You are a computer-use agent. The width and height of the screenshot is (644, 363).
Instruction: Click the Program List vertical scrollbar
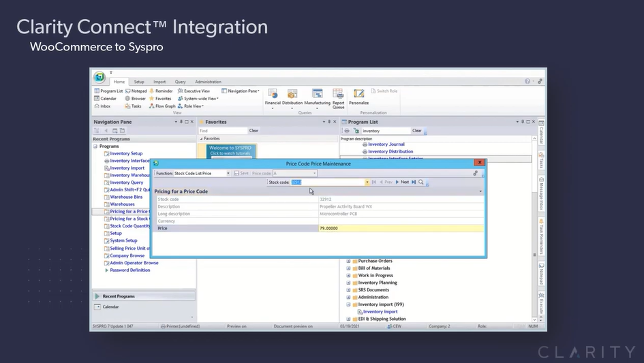(534, 255)
